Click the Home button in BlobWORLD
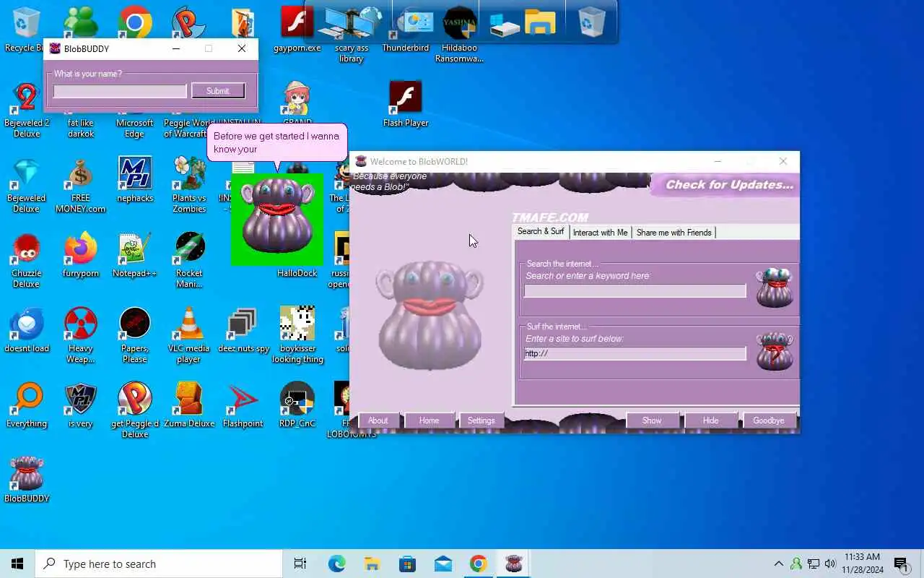 tap(429, 420)
